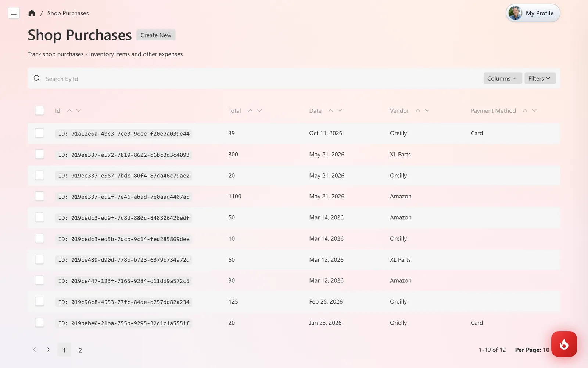Screen dimensions: 588x368
Task: Sort Total column descending arrow
Action: [x=259, y=110]
